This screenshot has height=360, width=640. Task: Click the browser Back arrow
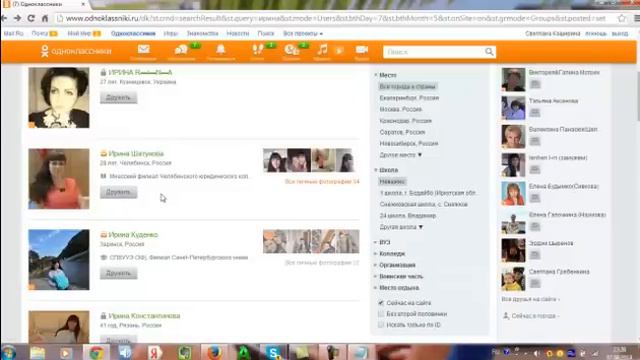(x=4, y=18)
